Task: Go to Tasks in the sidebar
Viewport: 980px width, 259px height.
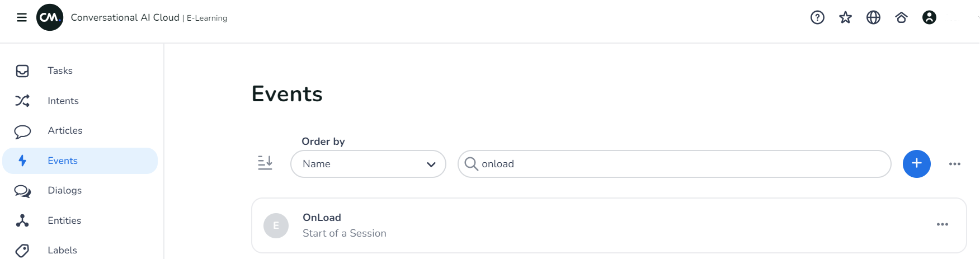Action: pyautogui.click(x=60, y=70)
